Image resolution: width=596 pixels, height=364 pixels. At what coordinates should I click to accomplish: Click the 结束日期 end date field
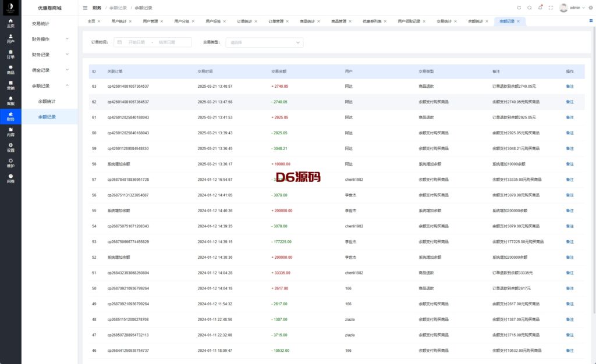click(167, 42)
